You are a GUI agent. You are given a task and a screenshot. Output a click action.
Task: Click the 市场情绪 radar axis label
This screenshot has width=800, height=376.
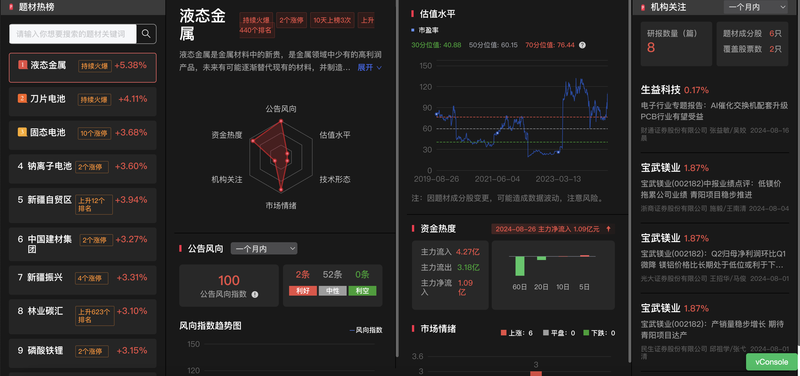tap(281, 206)
